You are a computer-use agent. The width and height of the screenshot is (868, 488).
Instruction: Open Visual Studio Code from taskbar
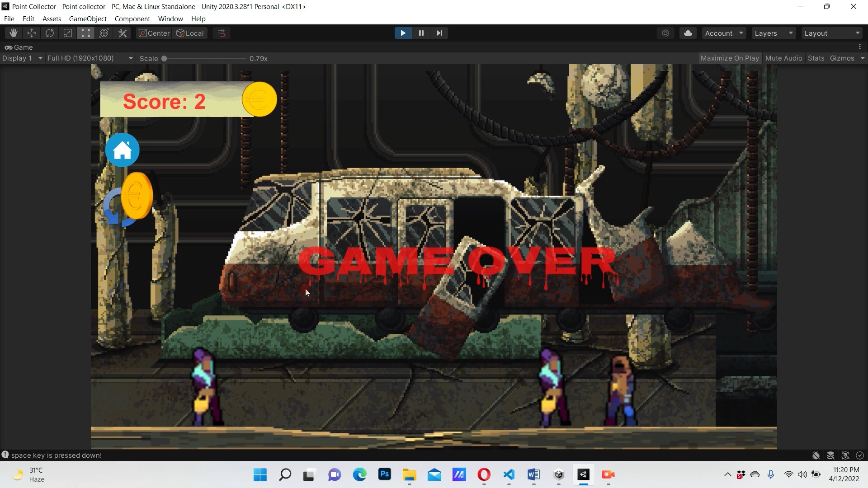pyautogui.click(x=509, y=474)
